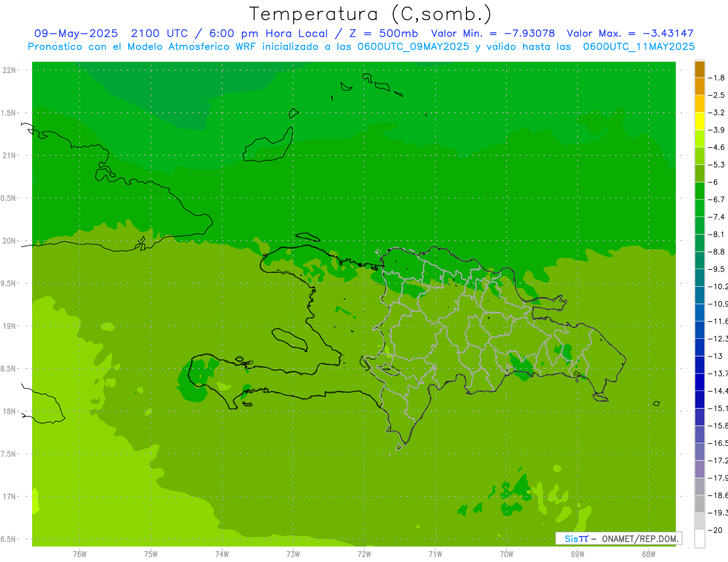Click the "-9.5" color scale label
This screenshot has height=562, width=728.
716,269
